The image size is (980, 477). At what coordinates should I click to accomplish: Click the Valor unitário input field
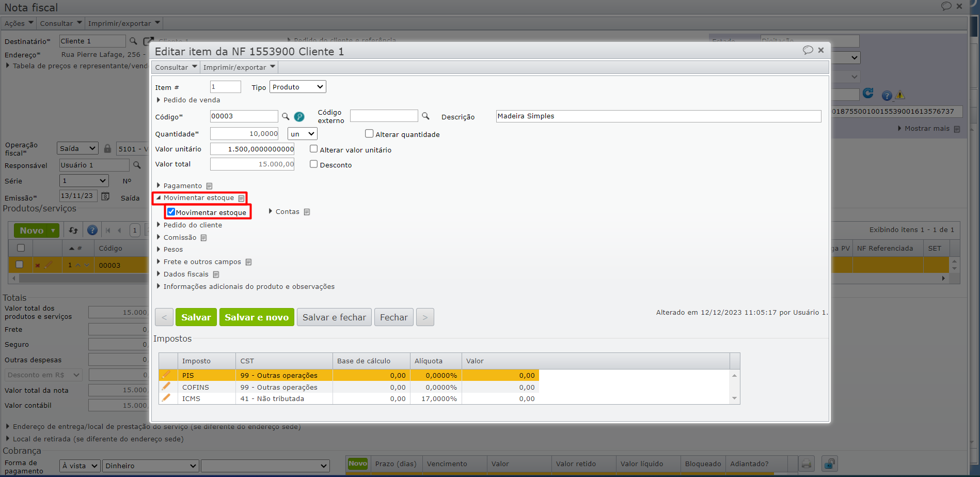[x=252, y=149]
